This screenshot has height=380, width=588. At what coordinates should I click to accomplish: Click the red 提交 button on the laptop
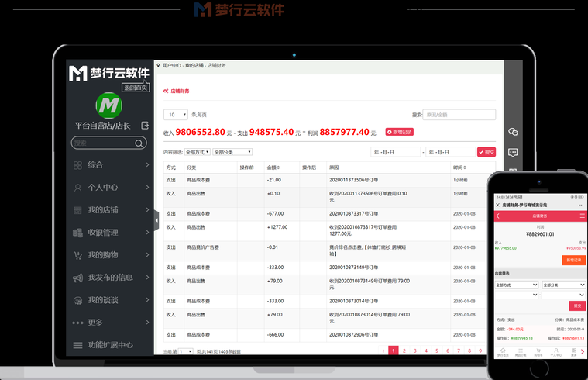tap(487, 152)
